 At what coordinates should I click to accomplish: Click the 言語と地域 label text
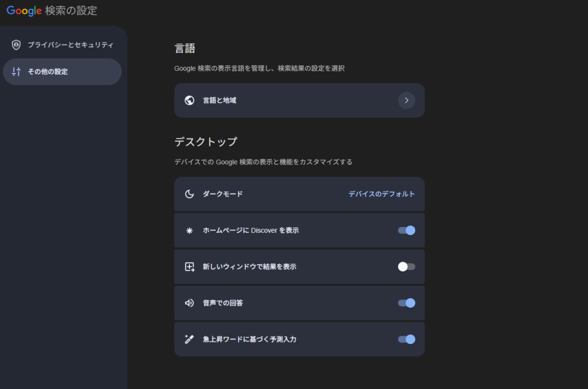click(219, 101)
